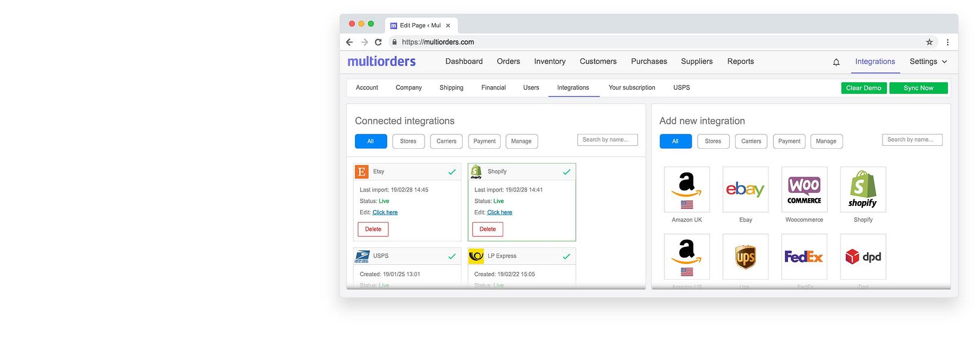Click the Clear Demo button

click(863, 88)
